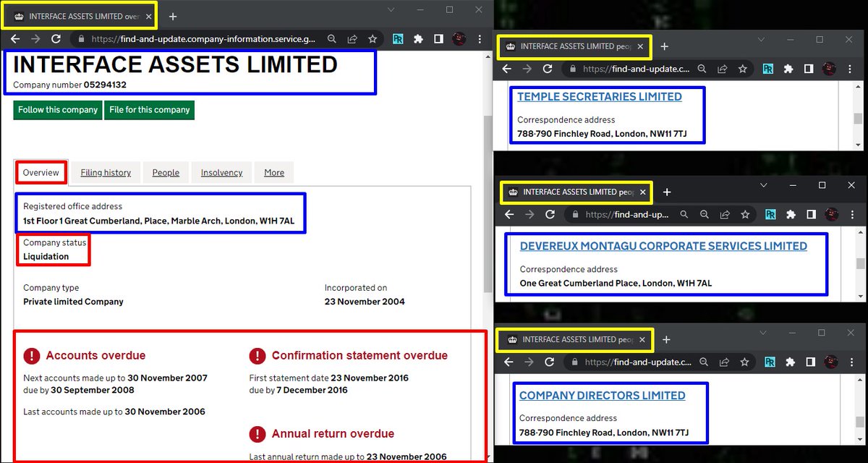The image size is (868, 463).
Task: Open tab search chevron in Temple Secretaries window
Action: click(762, 40)
